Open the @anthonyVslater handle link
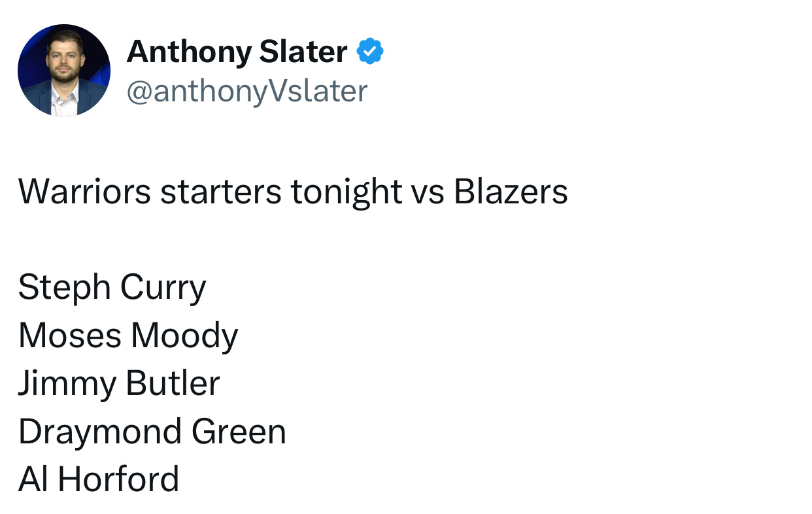 point(246,91)
